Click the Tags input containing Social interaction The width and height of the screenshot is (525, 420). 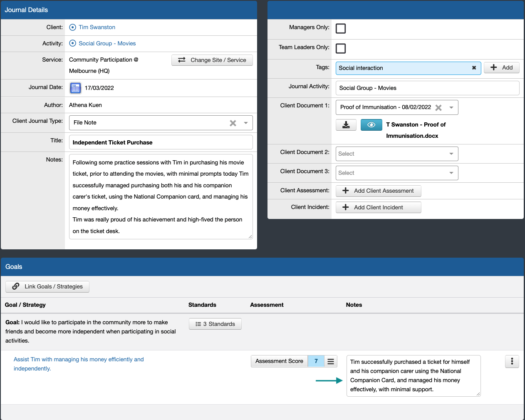(x=409, y=68)
